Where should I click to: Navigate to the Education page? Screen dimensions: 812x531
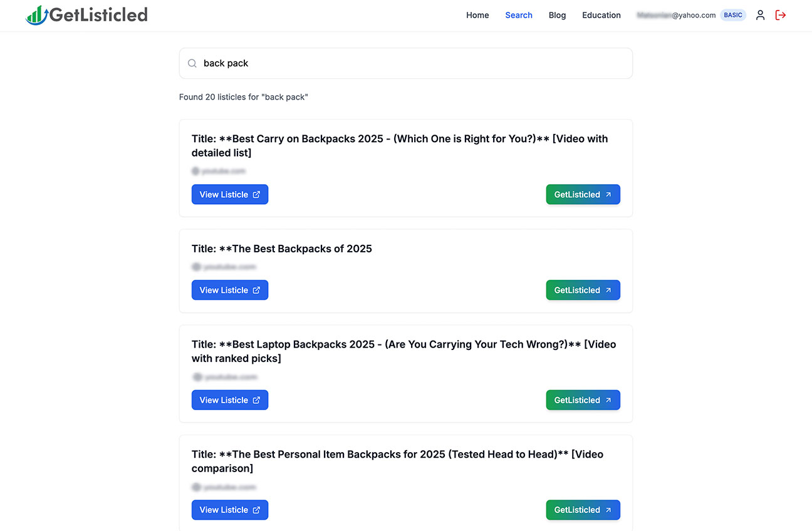click(x=601, y=15)
